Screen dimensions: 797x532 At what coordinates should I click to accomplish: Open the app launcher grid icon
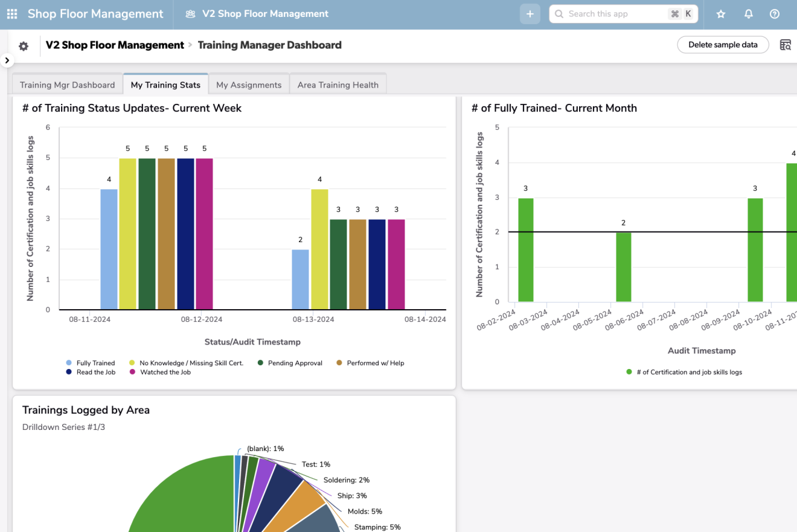[12, 14]
